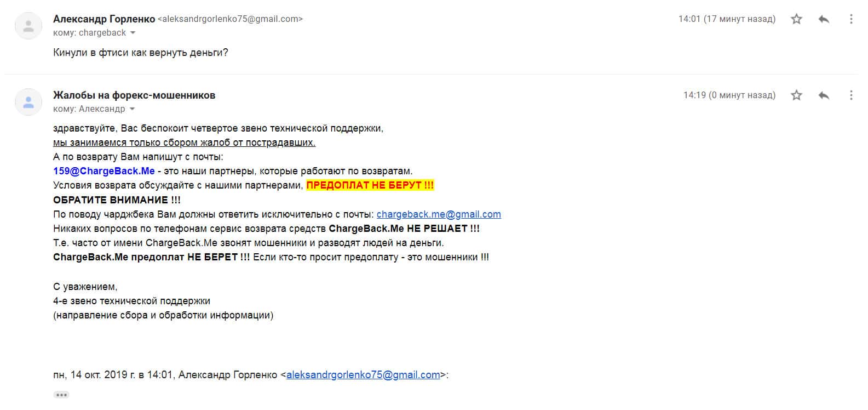This screenshot has height=410, width=868.
Task: Open the chargeback.me@gmail.com link
Action: 439,214
